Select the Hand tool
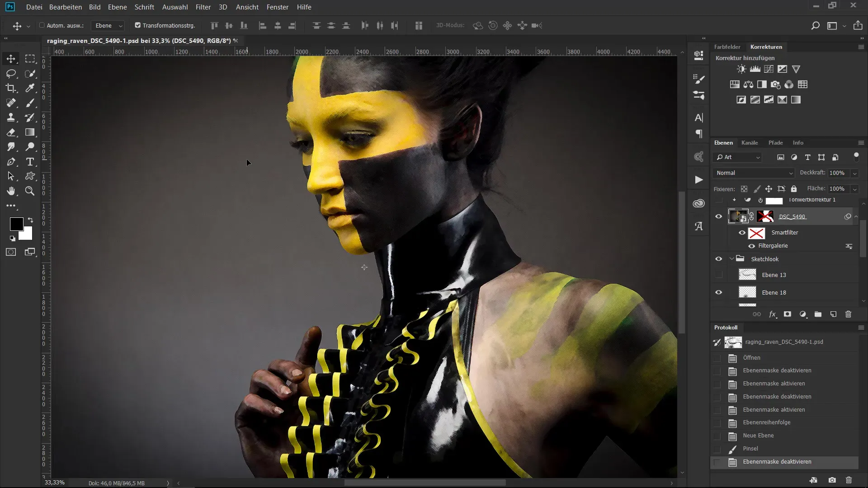Image resolution: width=868 pixels, height=488 pixels. pyautogui.click(x=11, y=191)
